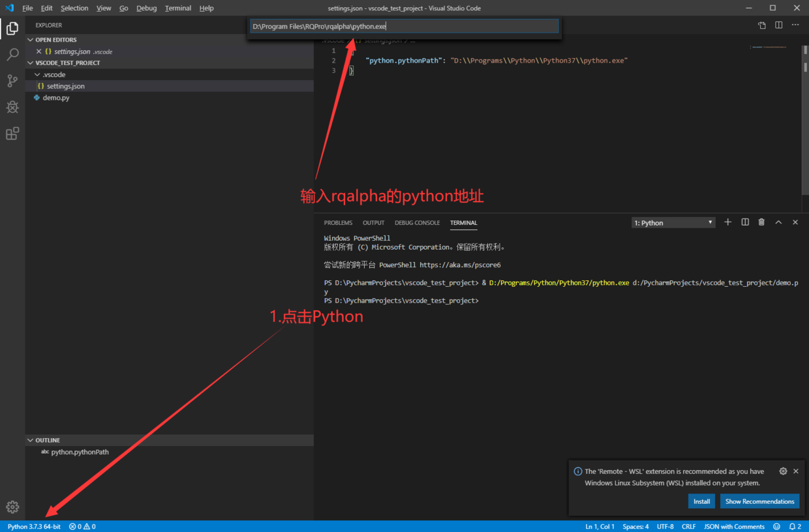Click the open changes icon in editor toolbar
This screenshot has height=532, width=809.
762,25
